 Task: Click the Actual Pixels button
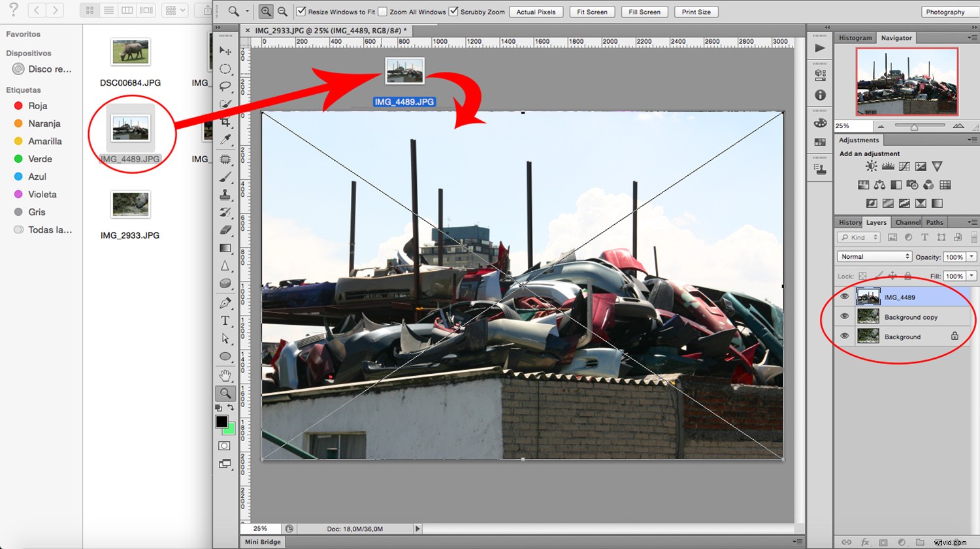pyautogui.click(x=536, y=11)
